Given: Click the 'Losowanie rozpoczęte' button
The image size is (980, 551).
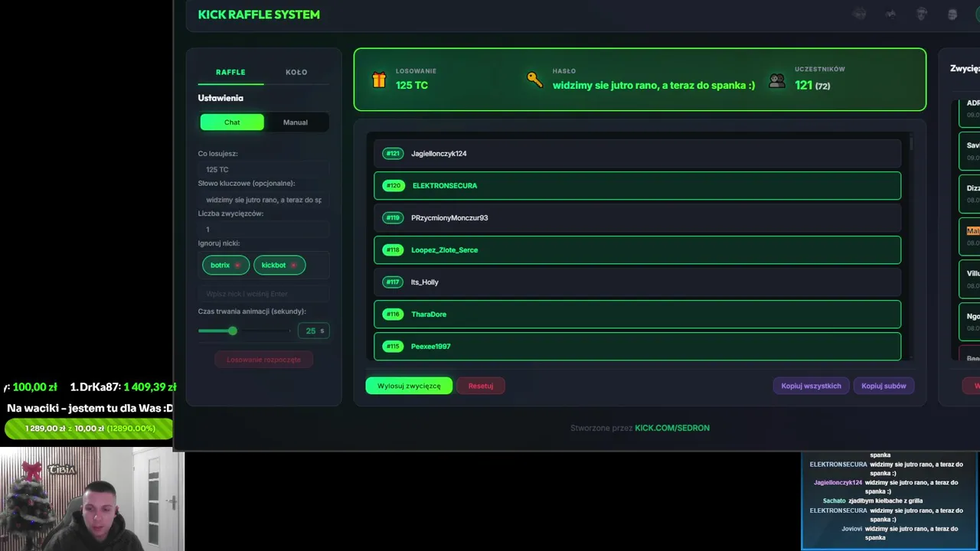Looking at the screenshot, I should click(x=263, y=360).
